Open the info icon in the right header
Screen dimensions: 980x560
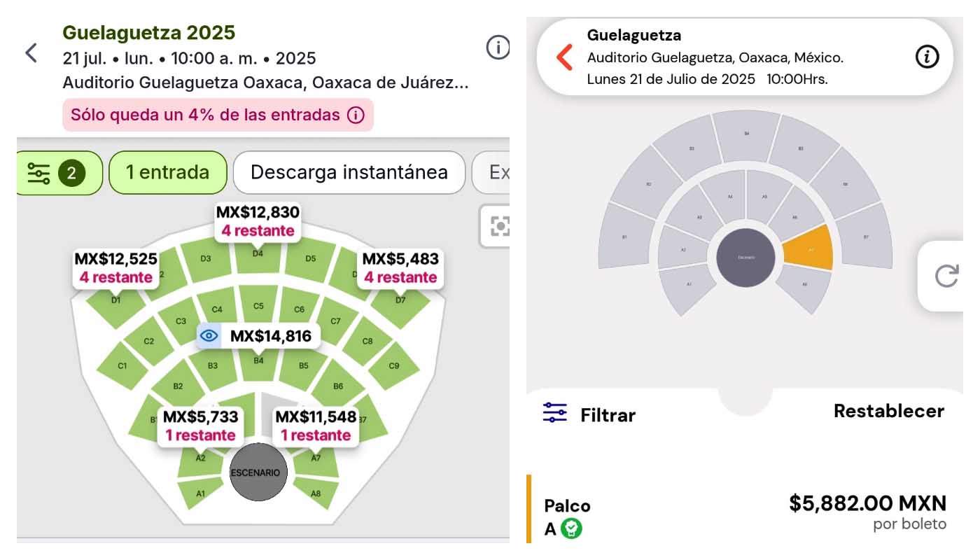[x=927, y=57]
